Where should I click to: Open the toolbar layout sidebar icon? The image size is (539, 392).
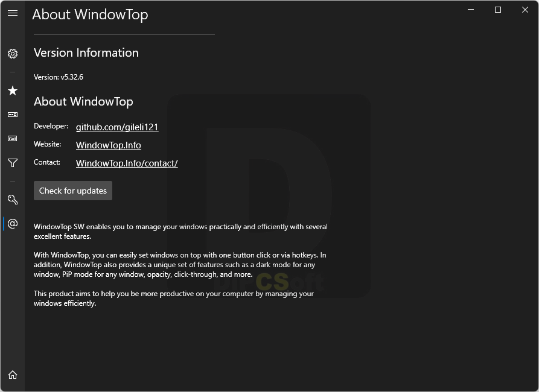13,115
